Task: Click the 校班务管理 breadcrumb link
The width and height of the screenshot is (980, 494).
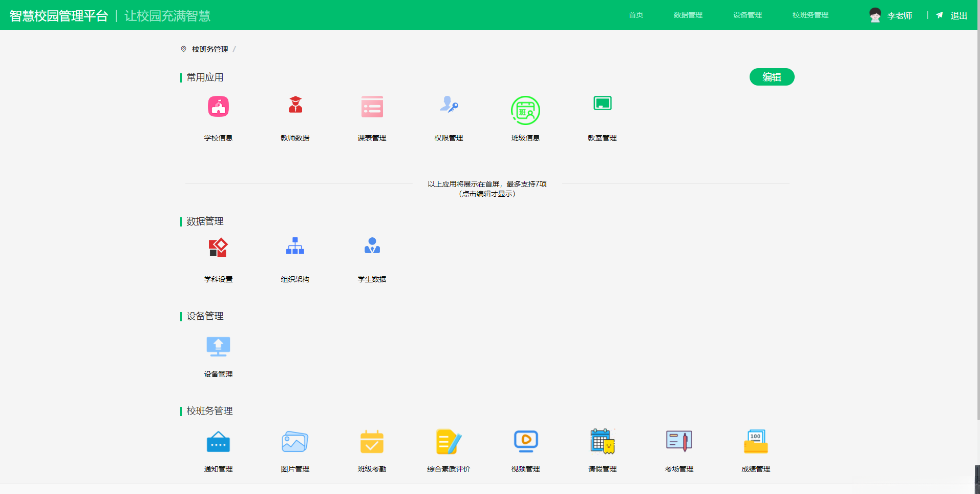Action: 210,49
